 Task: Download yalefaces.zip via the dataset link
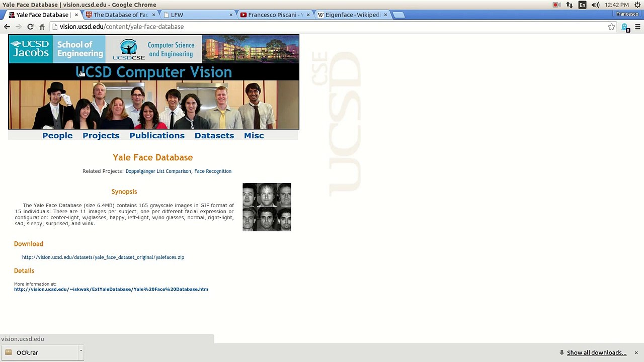point(103,257)
